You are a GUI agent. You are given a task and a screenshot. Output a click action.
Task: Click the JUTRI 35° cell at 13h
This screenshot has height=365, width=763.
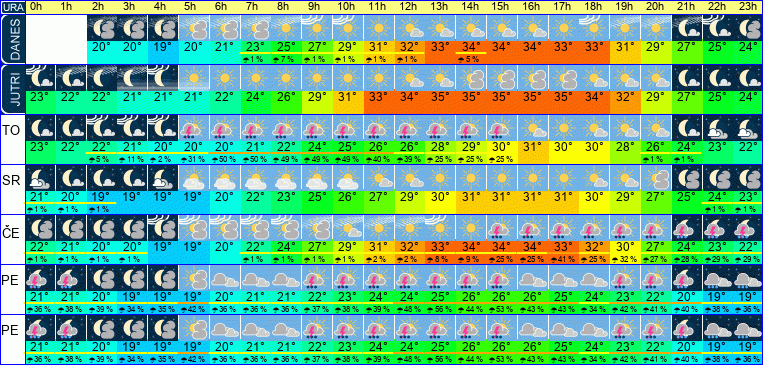coord(440,96)
